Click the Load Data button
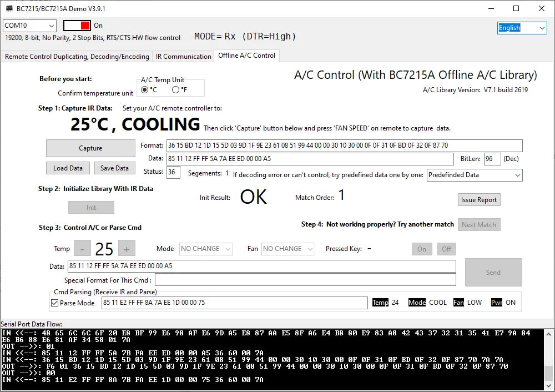 (68, 168)
